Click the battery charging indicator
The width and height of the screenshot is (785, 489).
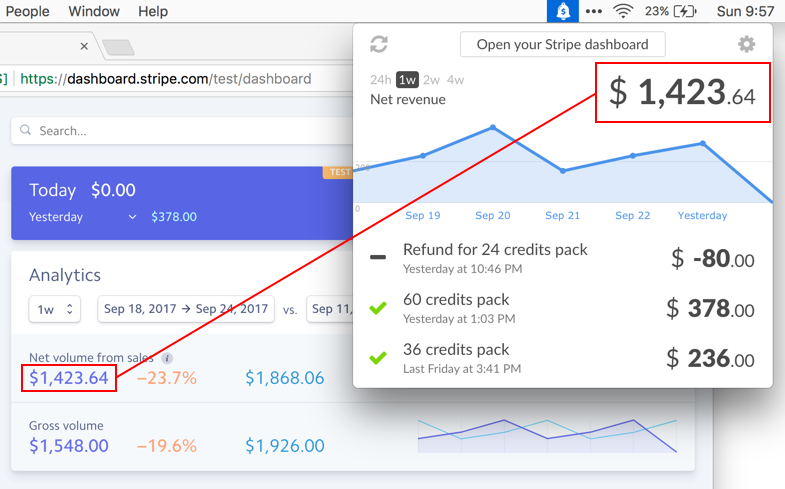click(685, 11)
